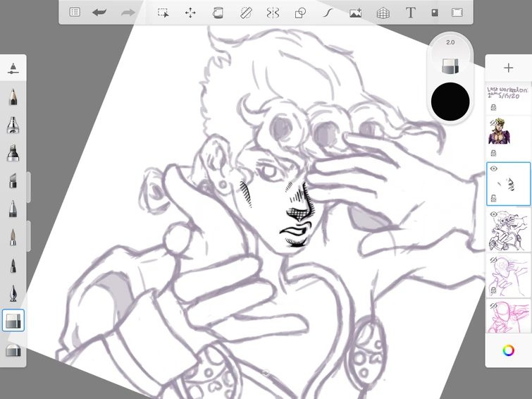The width and height of the screenshot is (532, 399).
Task: Open the Draw Shapes tool
Action: (x=300, y=13)
